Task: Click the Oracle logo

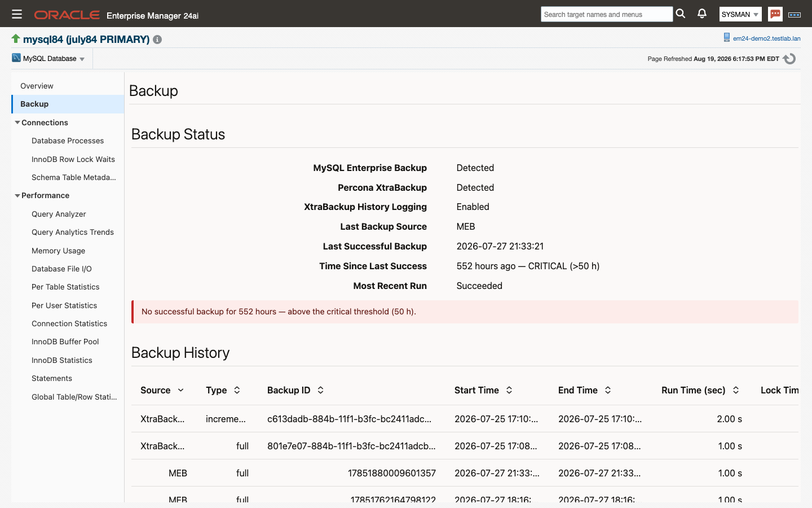Action: tap(67, 15)
